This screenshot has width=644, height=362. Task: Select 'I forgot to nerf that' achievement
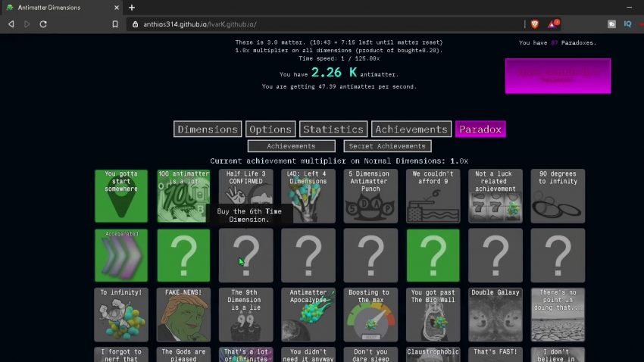pos(121,354)
